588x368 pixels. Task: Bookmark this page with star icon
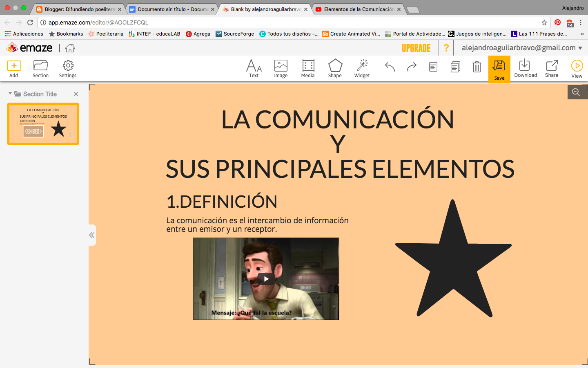tap(544, 22)
